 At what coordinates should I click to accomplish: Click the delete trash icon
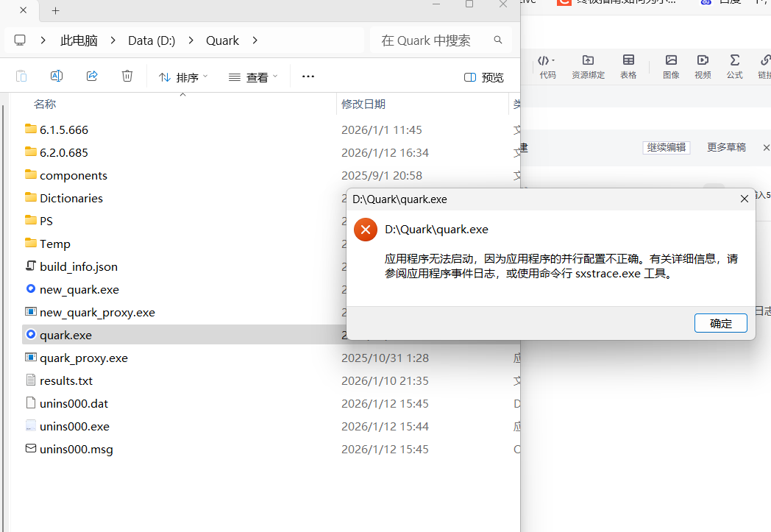[x=127, y=77]
